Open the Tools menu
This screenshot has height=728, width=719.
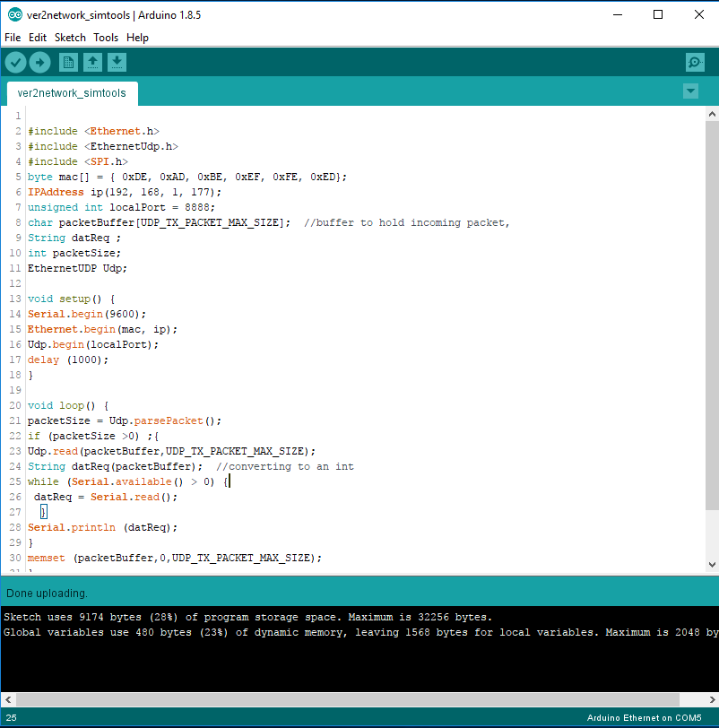tap(106, 38)
